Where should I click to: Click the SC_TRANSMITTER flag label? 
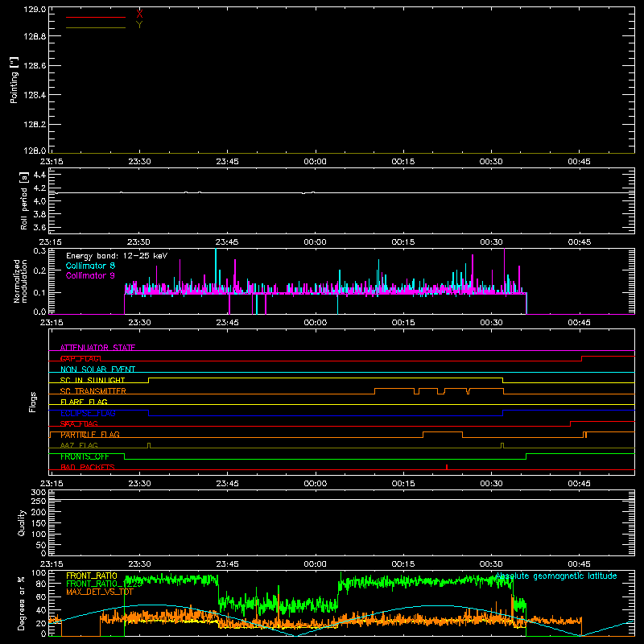coord(93,391)
